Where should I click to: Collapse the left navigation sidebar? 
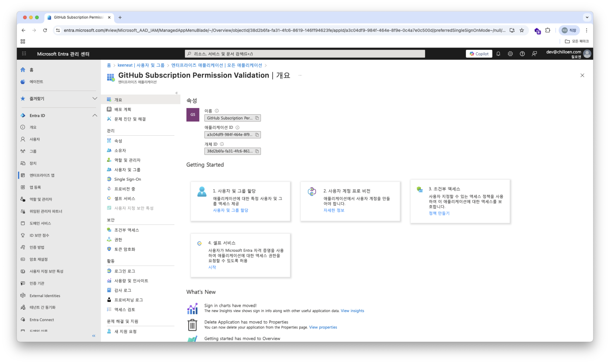point(94,336)
